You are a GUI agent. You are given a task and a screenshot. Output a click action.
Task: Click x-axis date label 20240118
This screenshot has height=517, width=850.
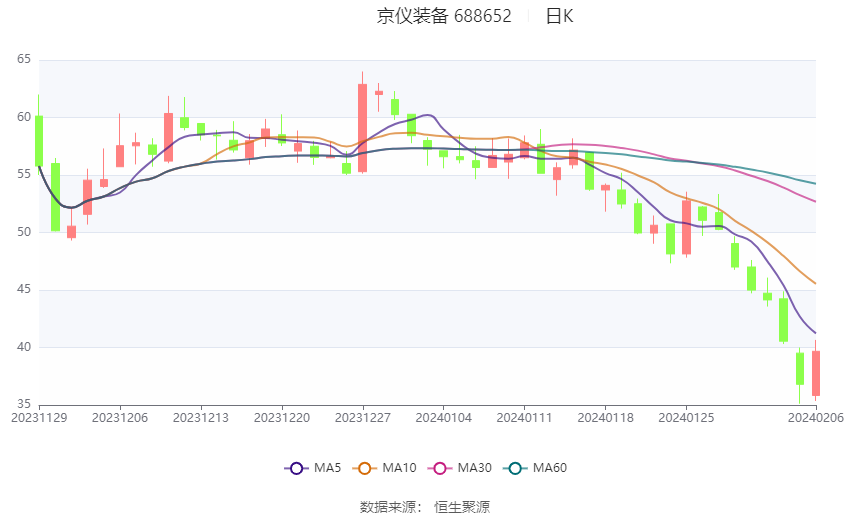[x=605, y=418]
